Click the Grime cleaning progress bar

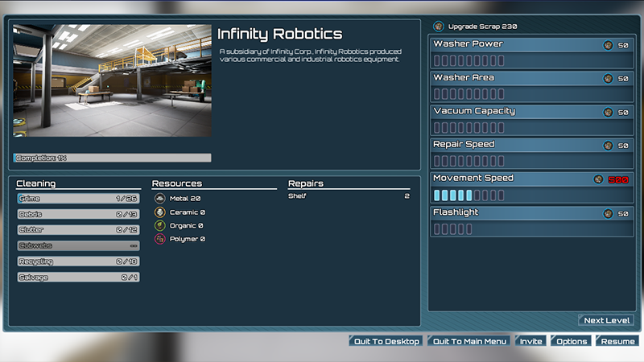coord(78,198)
